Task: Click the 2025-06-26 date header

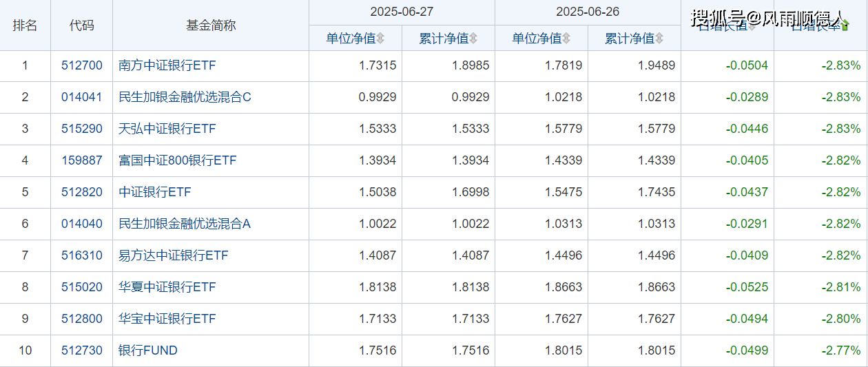Action: point(588,12)
